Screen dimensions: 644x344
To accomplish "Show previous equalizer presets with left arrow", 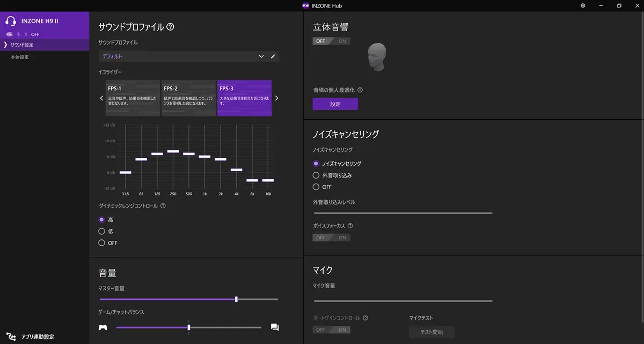I will [x=101, y=98].
